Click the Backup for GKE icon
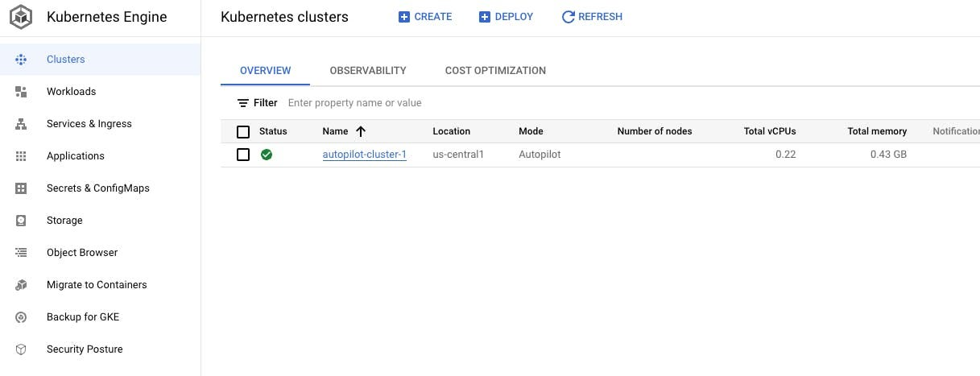 click(21, 317)
